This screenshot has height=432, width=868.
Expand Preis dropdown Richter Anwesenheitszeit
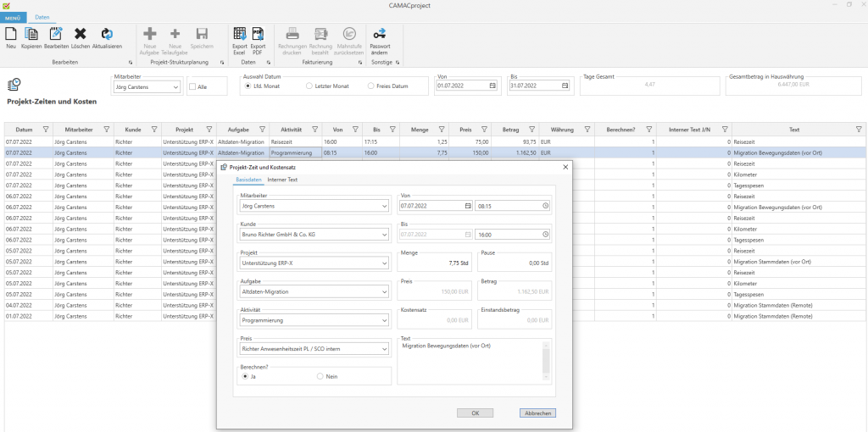pyautogui.click(x=385, y=349)
